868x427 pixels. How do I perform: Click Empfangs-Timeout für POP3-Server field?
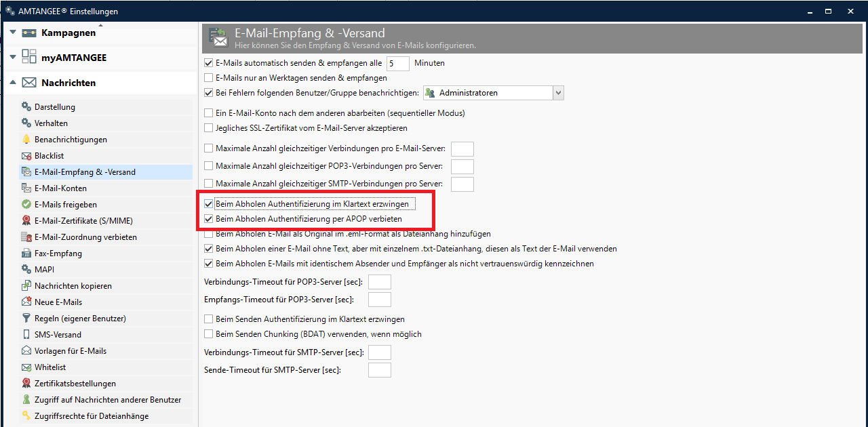(380, 300)
